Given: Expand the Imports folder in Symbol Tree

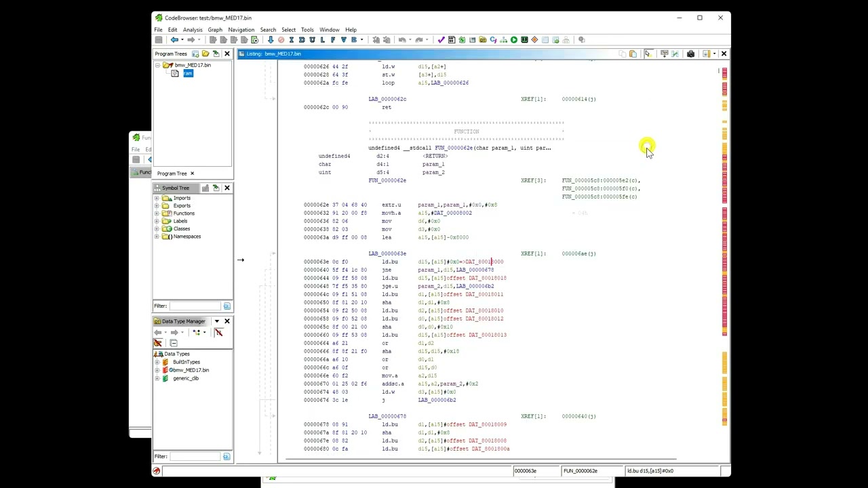Looking at the screenshot, I should point(157,198).
